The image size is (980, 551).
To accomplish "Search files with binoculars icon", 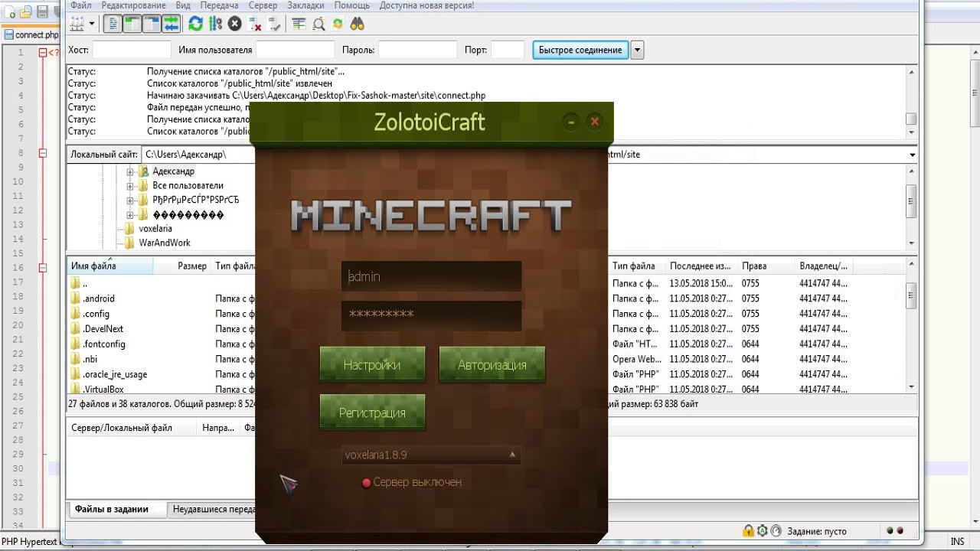I will (358, 24).
